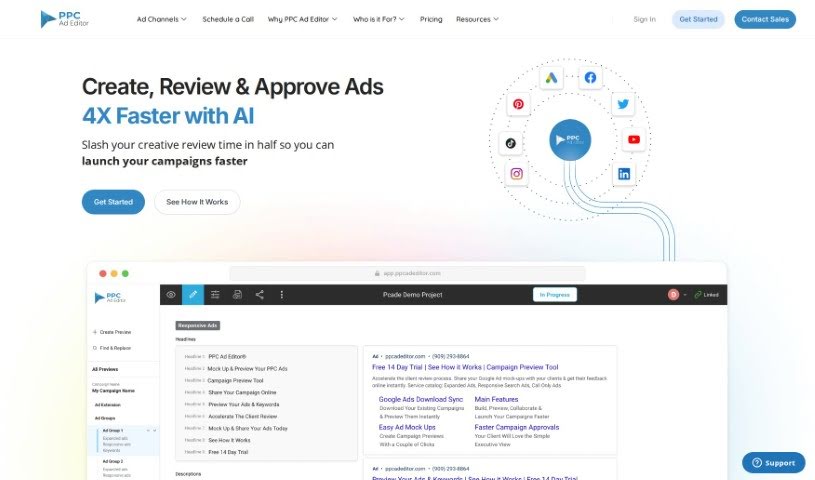Collapse the Ad Group 1 chevron
This screenshot has height=480, width=815.
pos(154,431)
